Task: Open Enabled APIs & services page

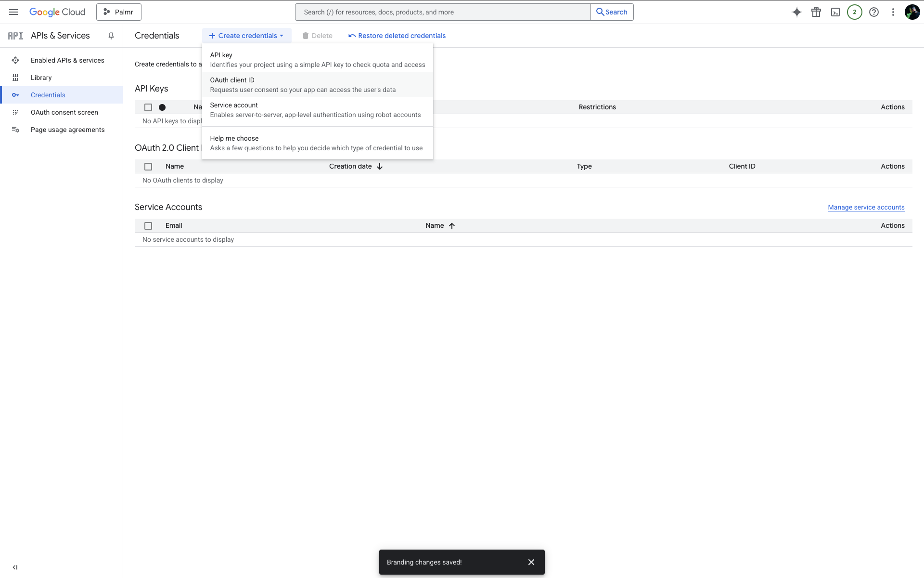Action: 62,60
